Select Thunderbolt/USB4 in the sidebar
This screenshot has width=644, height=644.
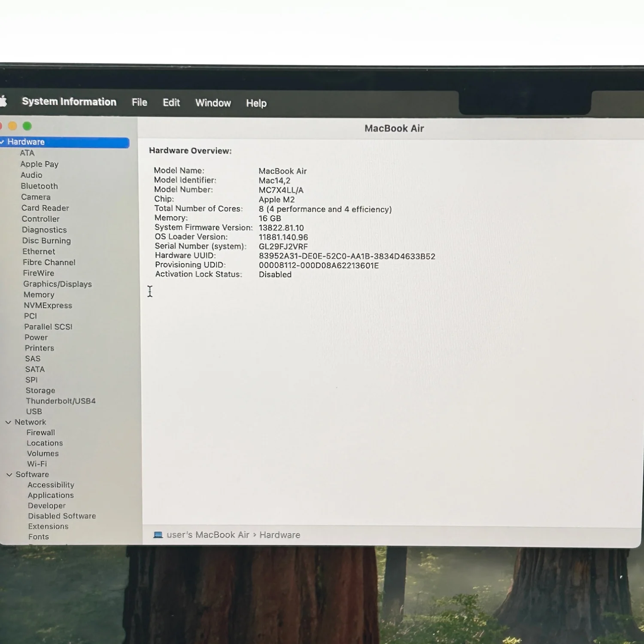pos(61,401)
